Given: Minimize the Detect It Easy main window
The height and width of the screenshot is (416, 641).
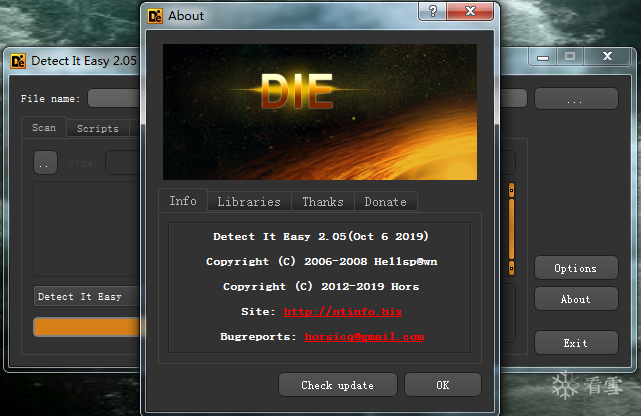Looking at the screenshot, I should (x=542, y=57).
